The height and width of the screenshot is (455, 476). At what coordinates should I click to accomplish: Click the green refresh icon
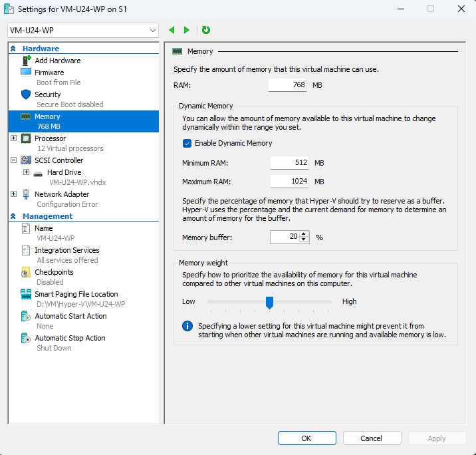pos(206,30)
